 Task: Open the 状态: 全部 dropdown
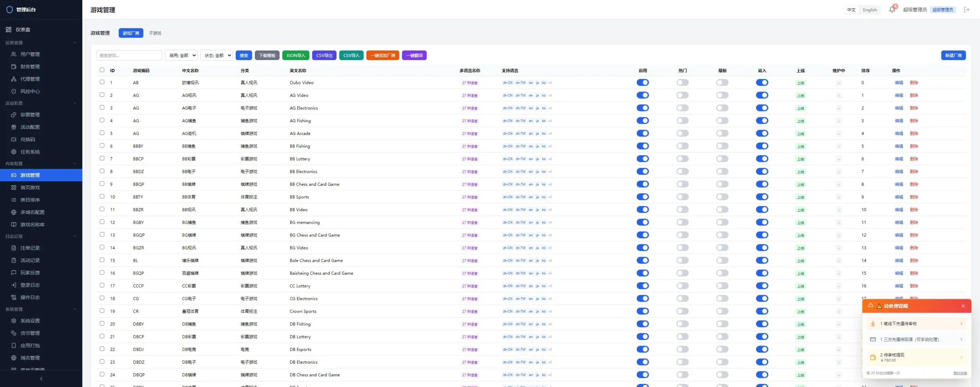click(217, 55)
